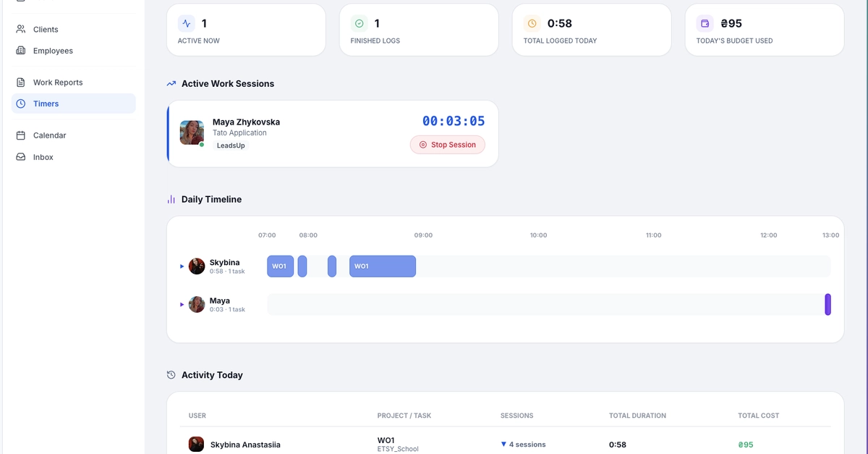Image resolution: width=868 pixels, height=454 pixels.
Task: Click the WO1 task in activity table
Action: coord(386,440)
